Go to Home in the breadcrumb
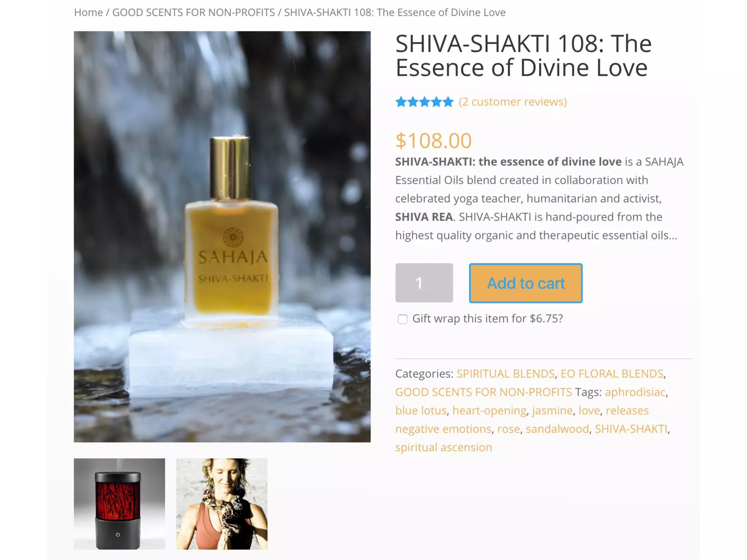 pyautogui.click(x=88, y=12)
